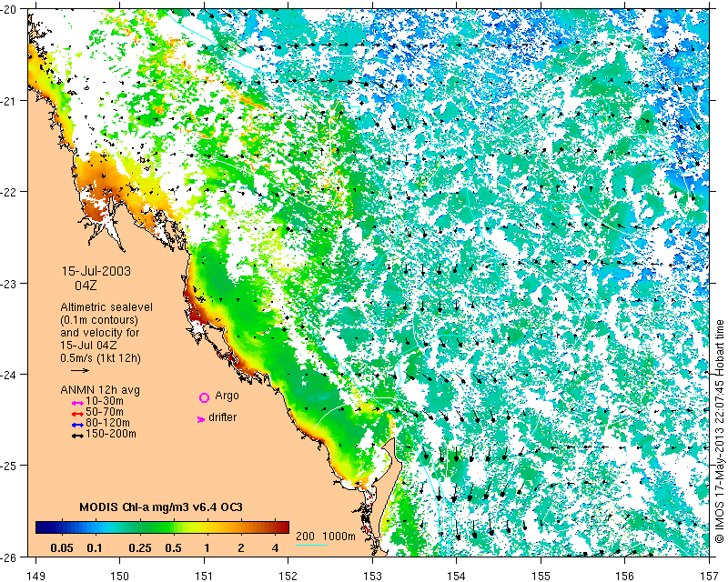Click the '150-200m' depth label
Screen dimensions: 728x582
[x=111, y=434]
